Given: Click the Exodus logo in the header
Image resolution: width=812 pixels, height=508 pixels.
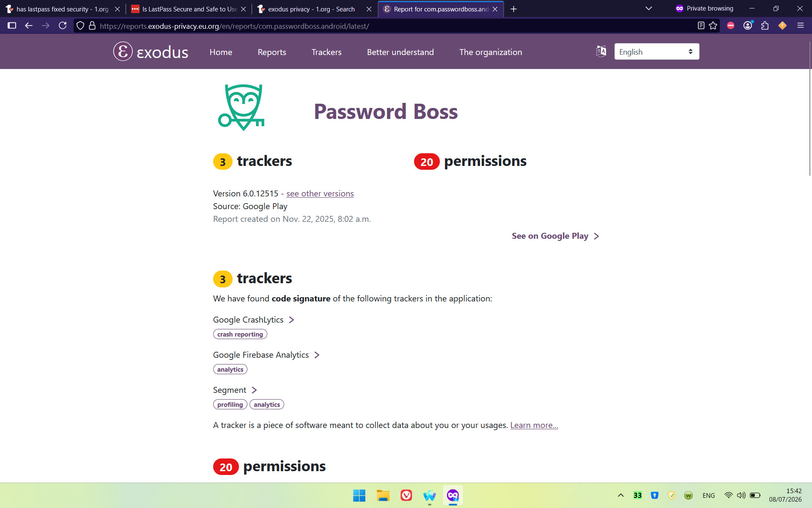Looking at the screenshot, I should (151, 52).
